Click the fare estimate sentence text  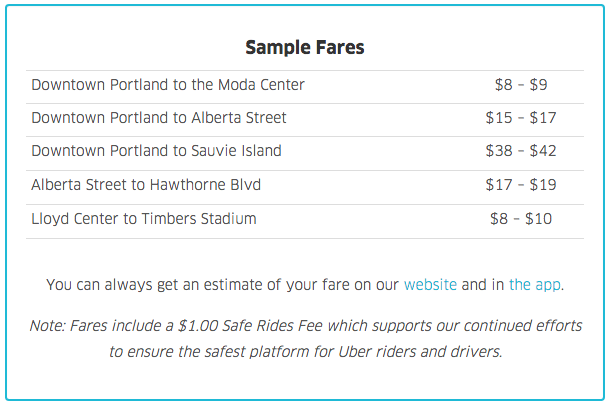click(305, 285)
